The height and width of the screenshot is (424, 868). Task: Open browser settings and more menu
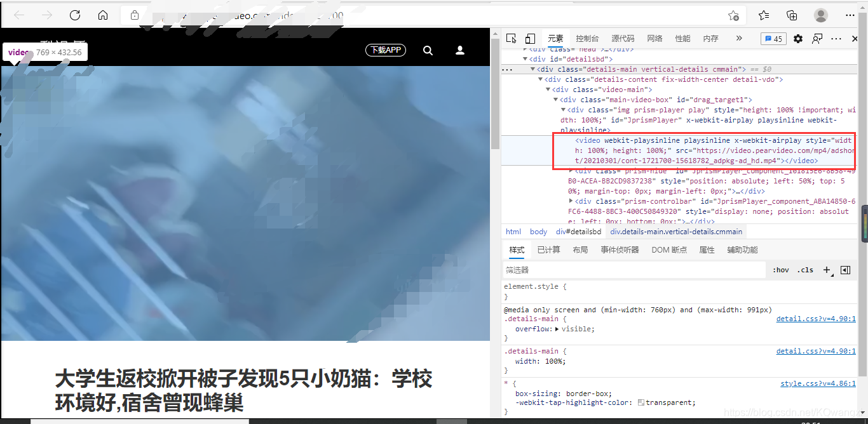[850, 15]
